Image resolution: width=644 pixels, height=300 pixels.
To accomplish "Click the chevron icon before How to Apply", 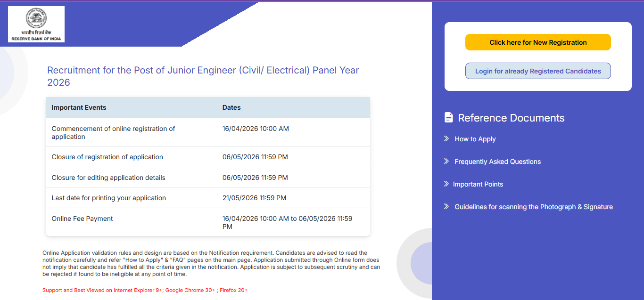I will coord(446,138).
